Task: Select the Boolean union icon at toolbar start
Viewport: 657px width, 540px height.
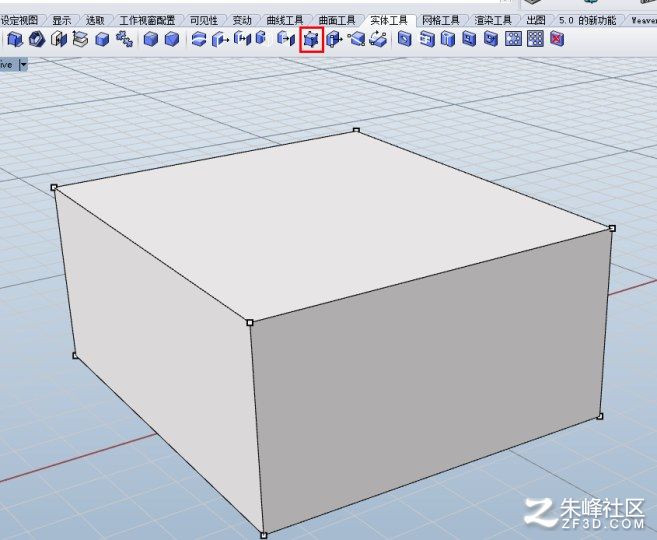Action: point(15,39)
